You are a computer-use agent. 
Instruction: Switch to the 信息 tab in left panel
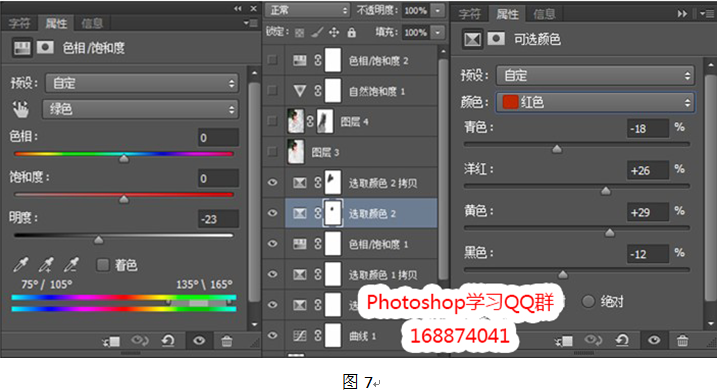coord(92,23)
